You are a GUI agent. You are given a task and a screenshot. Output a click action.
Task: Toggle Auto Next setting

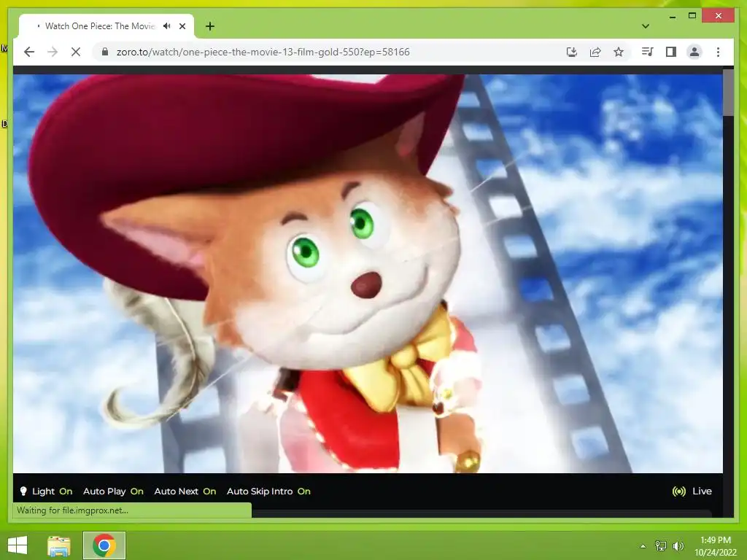(x=185, y=491)
